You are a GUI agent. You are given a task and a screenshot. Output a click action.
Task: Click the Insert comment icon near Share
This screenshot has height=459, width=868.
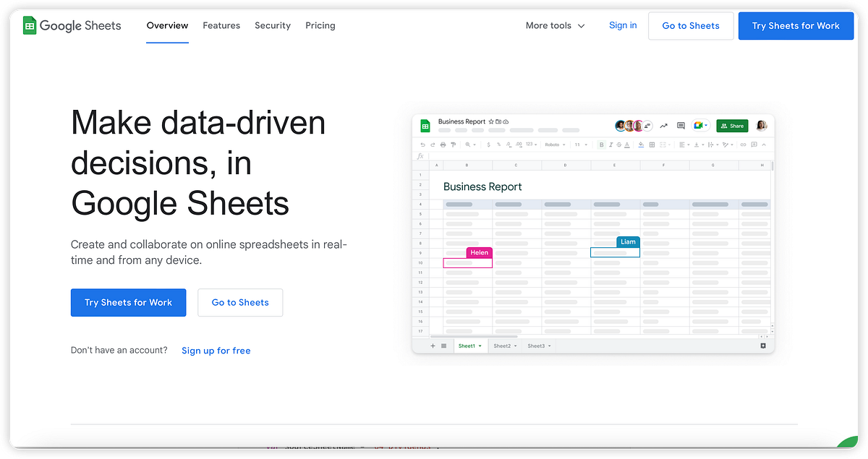(680, 125)
